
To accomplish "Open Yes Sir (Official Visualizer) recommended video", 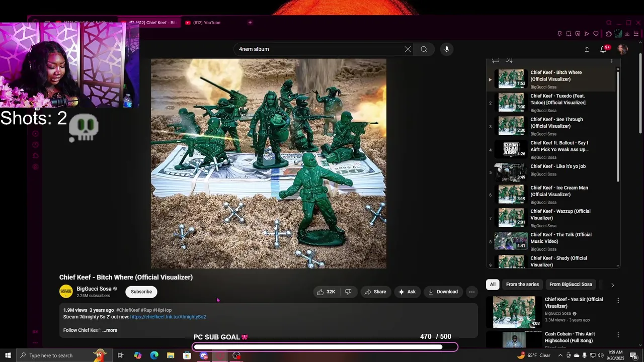I will pos(574,303).
